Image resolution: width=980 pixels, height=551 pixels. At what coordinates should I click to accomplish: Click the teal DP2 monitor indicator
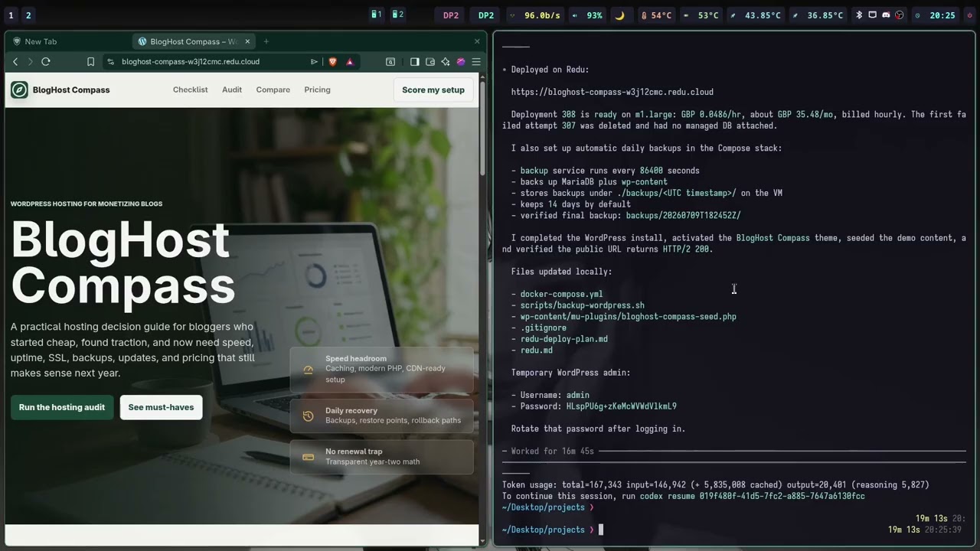(486, 15)
